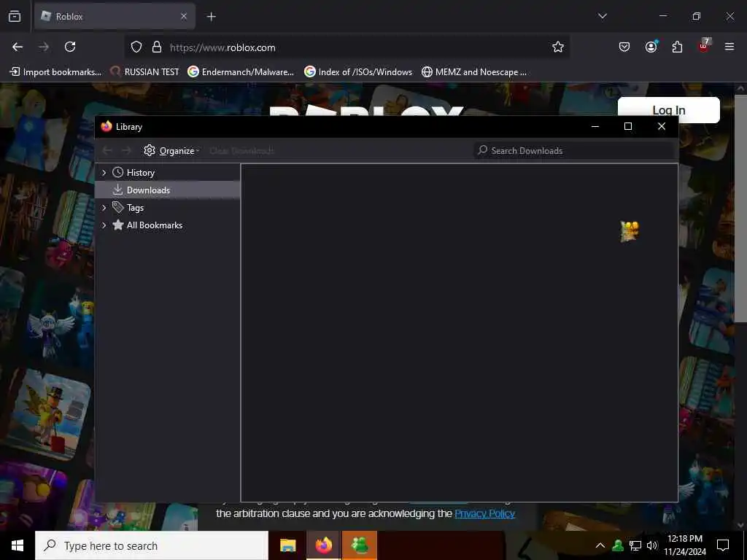This screenshot has height=560, width=747.
Task: Open File Explorer from taskbar
Action: coord(287,545)
